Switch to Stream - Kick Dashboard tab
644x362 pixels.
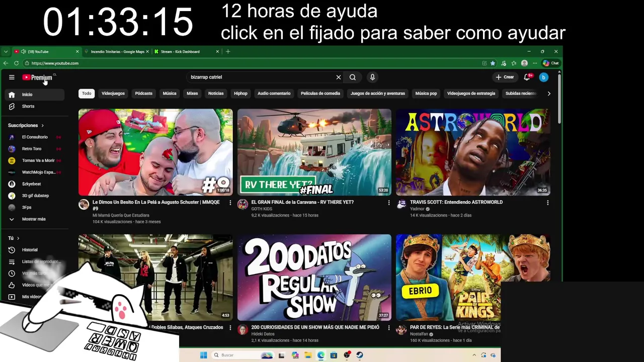pyautogui.click(x=186, y=52)
